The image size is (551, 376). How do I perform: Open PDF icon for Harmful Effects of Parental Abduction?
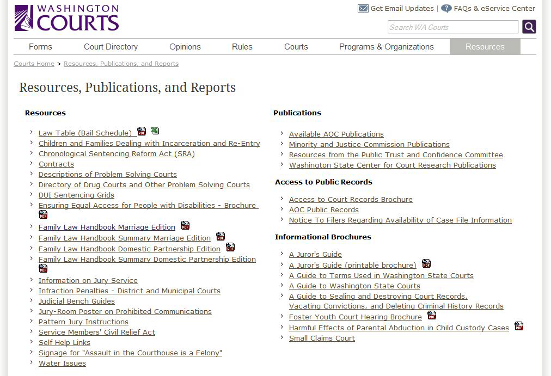(519, 326)
